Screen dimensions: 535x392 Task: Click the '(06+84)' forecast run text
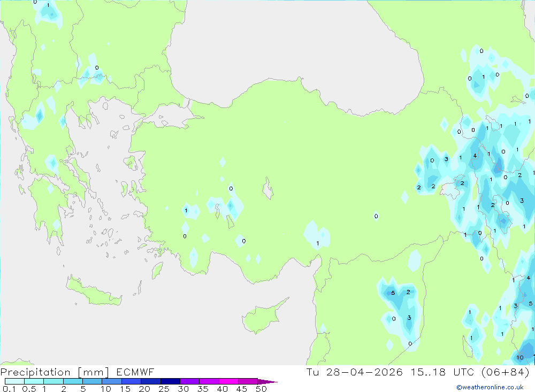click(506, 372)
